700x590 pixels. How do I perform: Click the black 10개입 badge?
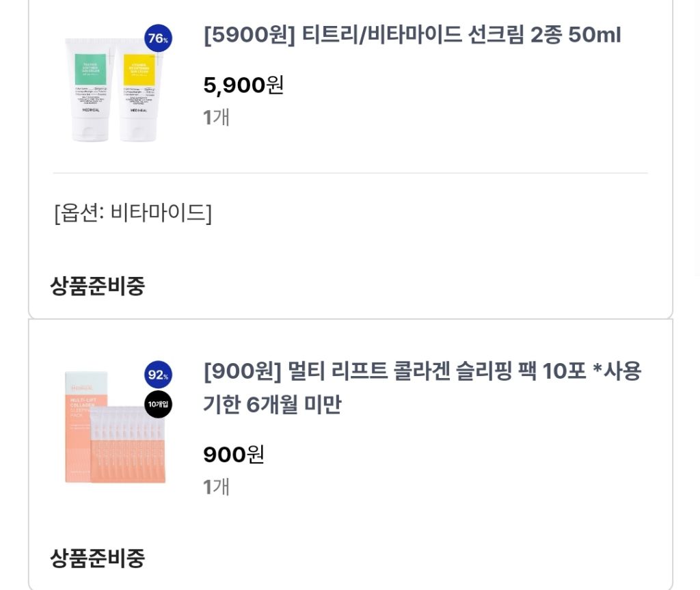click(159, 404)
